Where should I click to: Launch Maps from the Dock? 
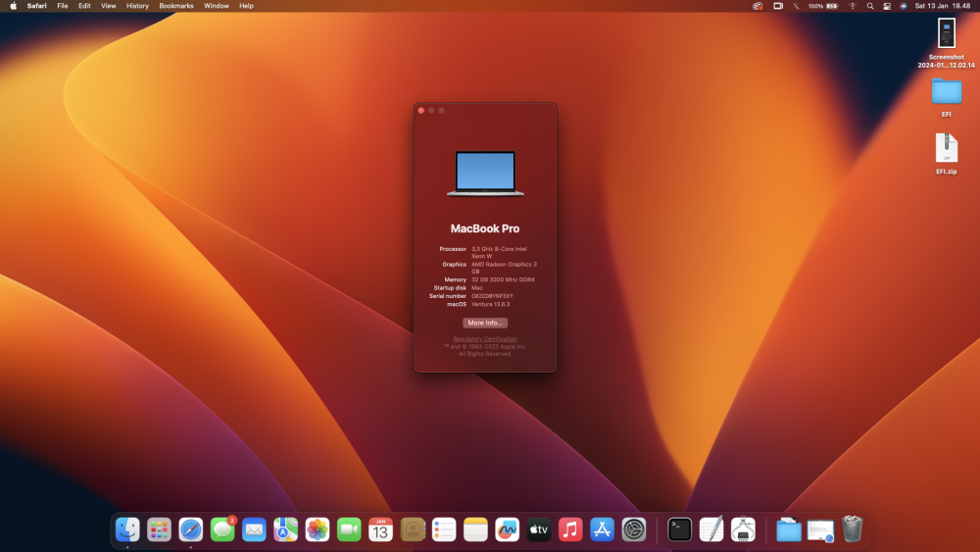(x=285, y=529)
